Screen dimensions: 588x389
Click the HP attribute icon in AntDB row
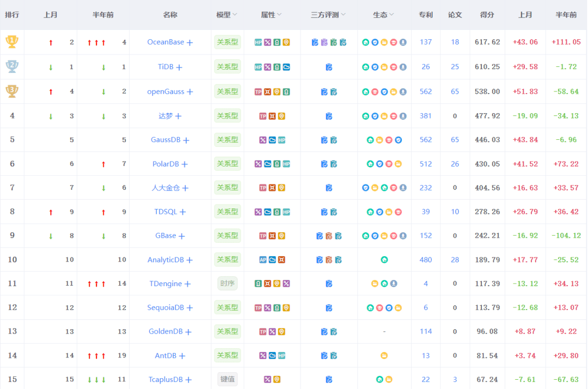281,356
